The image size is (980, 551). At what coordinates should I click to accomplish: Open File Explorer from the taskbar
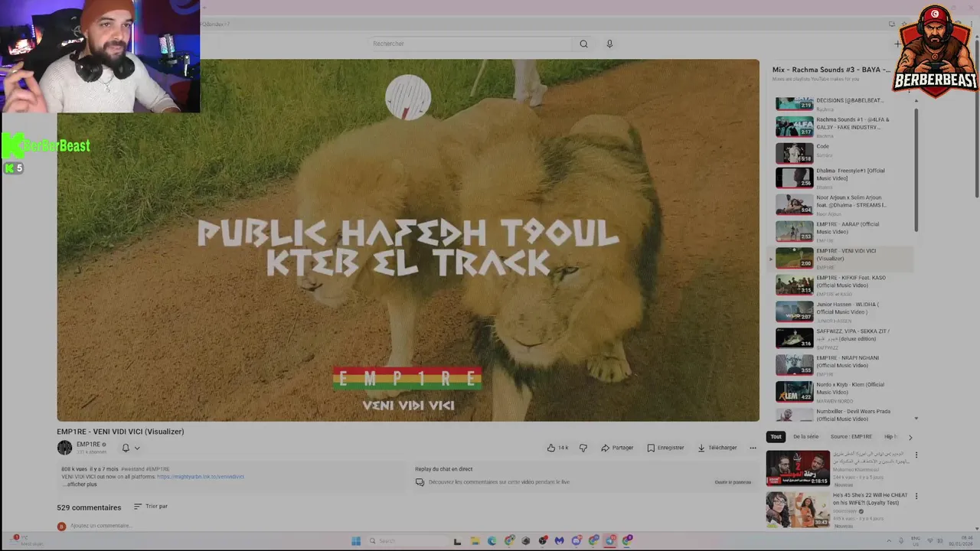(475, 541)
